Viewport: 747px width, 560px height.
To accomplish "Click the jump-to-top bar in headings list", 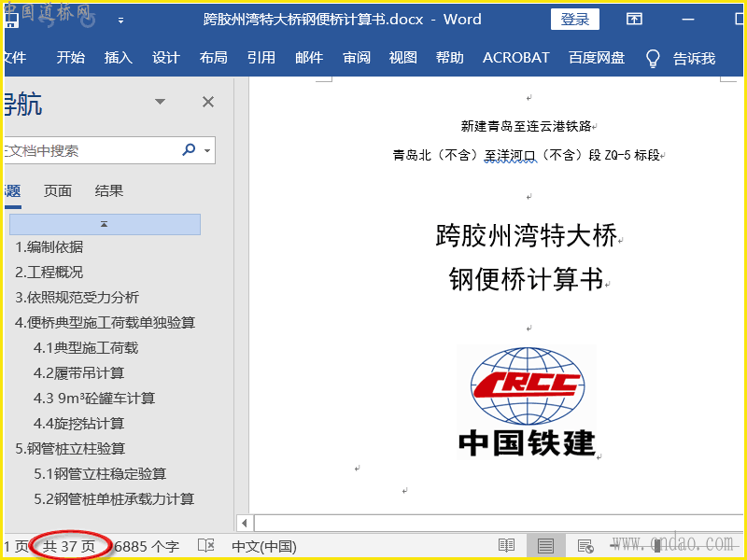I will [x=105, y=224].
